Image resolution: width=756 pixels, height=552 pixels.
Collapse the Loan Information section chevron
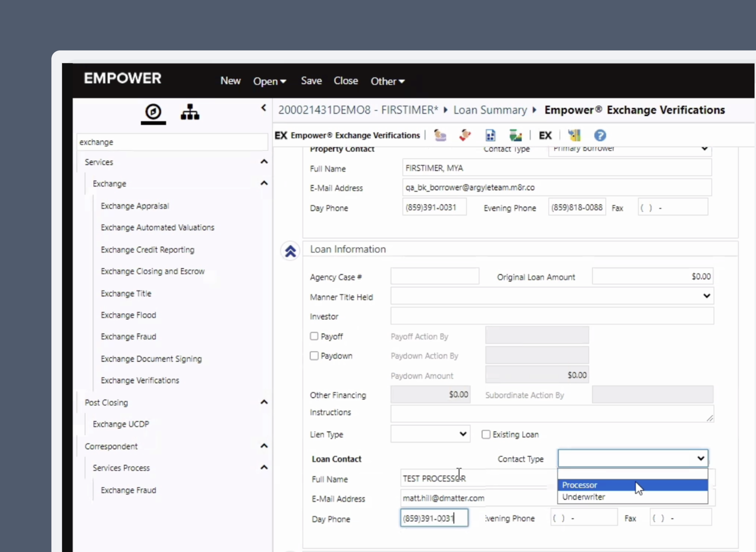pyautogui.click(x=290, y=251)
